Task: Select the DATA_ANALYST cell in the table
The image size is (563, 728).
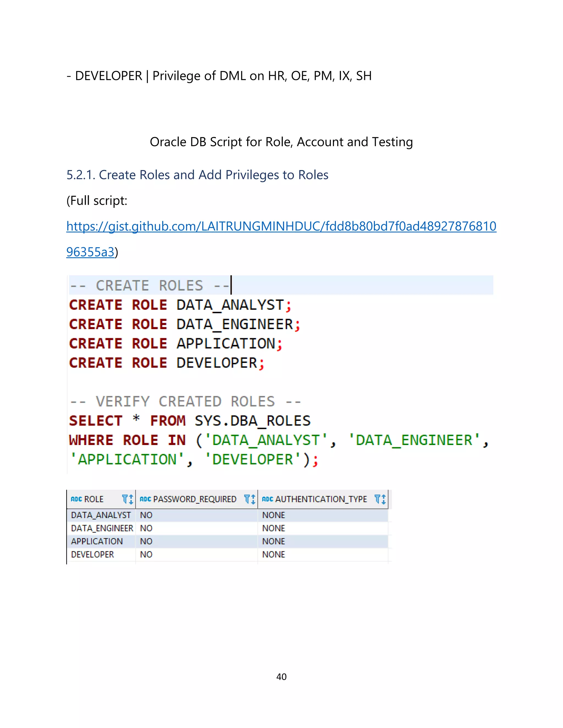Action: click(101, 515)
